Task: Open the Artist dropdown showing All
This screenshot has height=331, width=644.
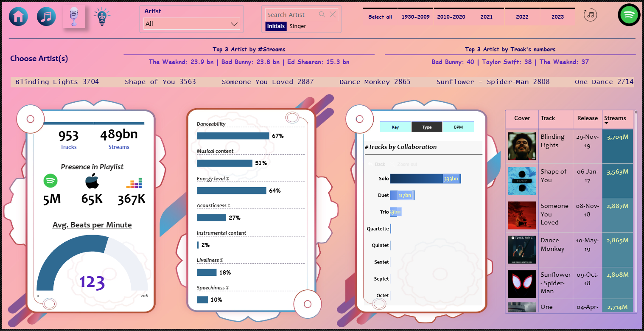Action: pos(192,24)
